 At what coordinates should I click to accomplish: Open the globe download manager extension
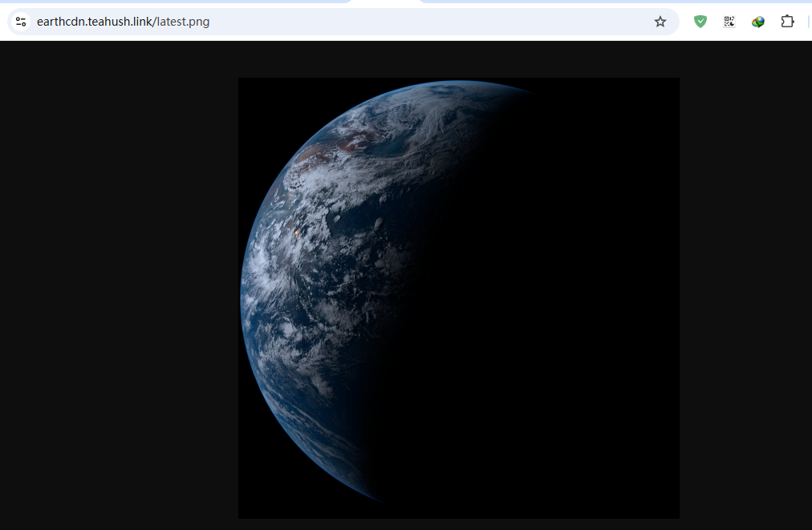point(757,22)
